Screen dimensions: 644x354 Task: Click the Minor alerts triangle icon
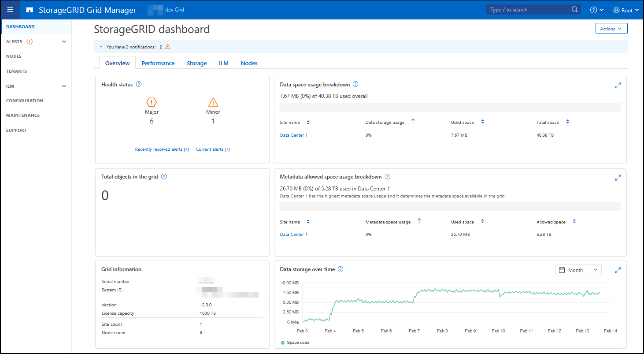tap(213, 102)
